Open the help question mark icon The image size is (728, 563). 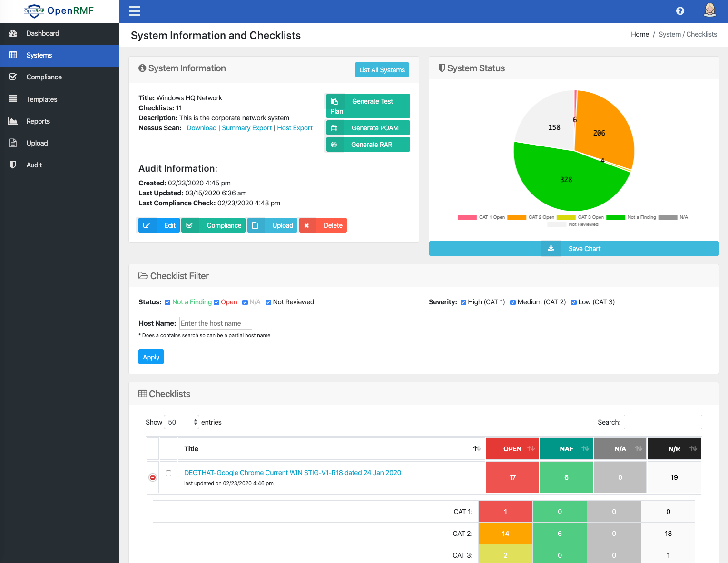(x=680, y=11)
